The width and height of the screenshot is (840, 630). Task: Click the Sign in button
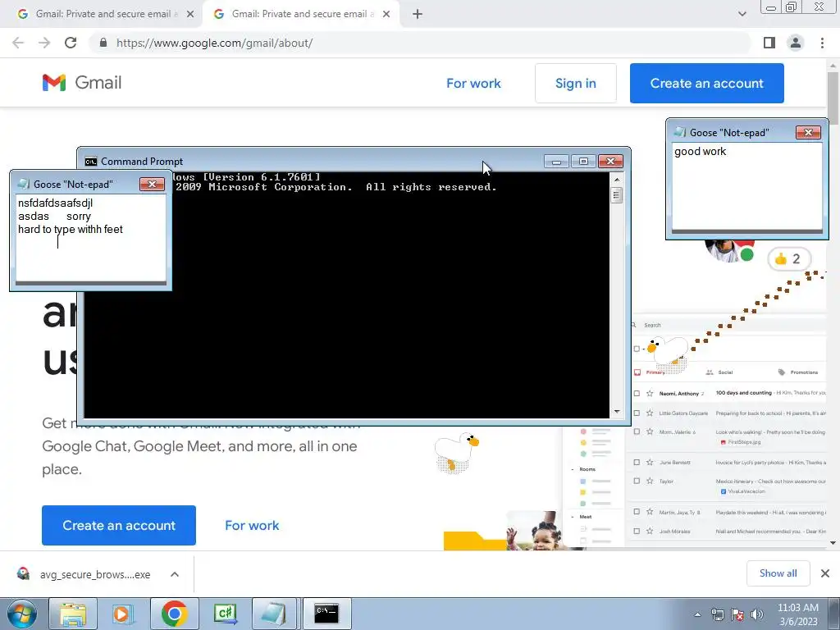[575, 83]
